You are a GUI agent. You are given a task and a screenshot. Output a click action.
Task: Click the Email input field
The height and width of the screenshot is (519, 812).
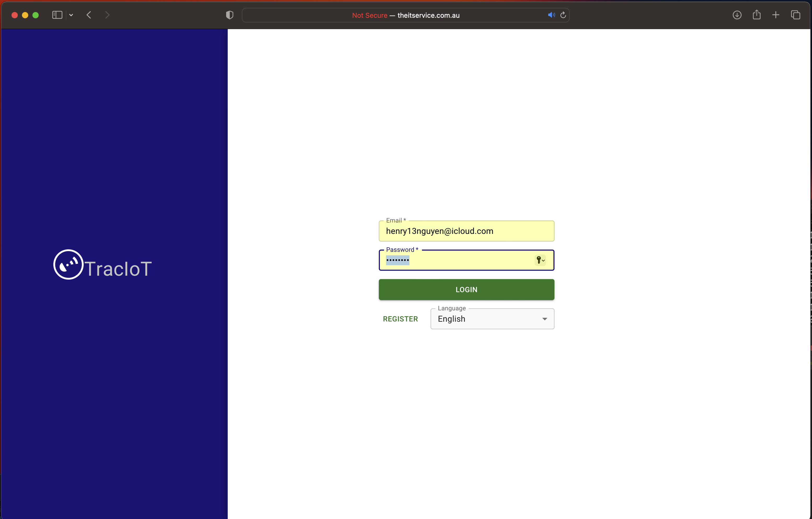(x=466, y=231)
